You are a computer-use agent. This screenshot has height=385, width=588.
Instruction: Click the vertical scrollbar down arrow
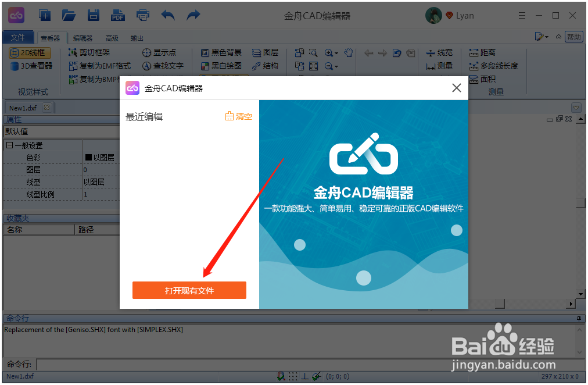(581, 294)
